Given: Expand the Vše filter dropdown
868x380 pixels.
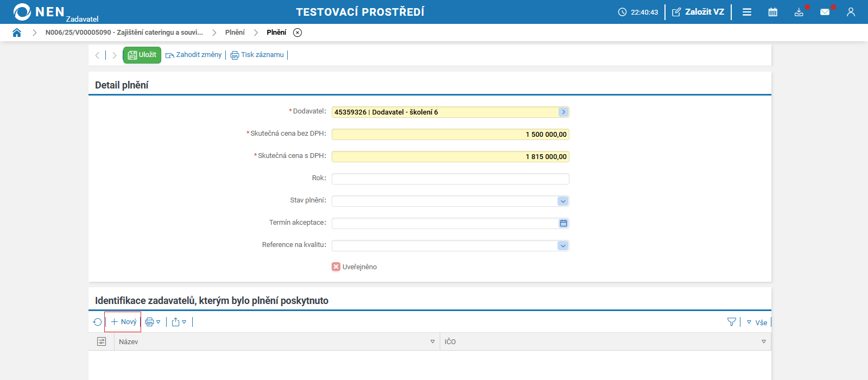Looking at the screenshot, I should (757, 322).
